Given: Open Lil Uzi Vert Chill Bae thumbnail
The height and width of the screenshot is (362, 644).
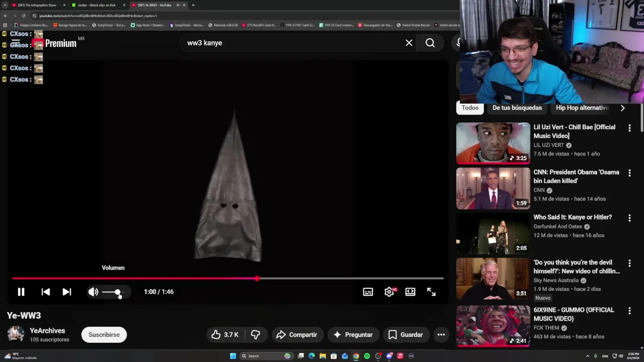Looking at the screenshot, I should tap(493, 143).
